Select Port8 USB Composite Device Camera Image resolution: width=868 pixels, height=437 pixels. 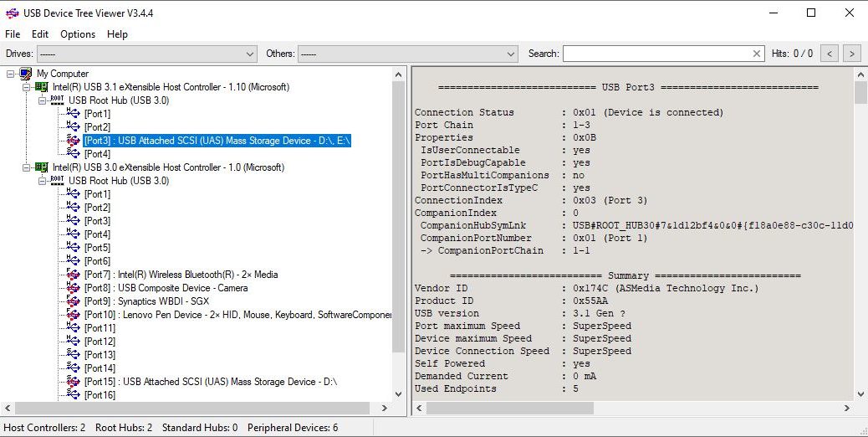[166, 287]
